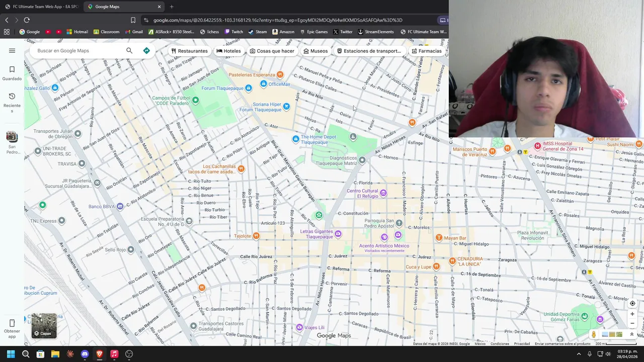Open a new browser tab
This screenshot has height=362, width=644.
(172, 7)
